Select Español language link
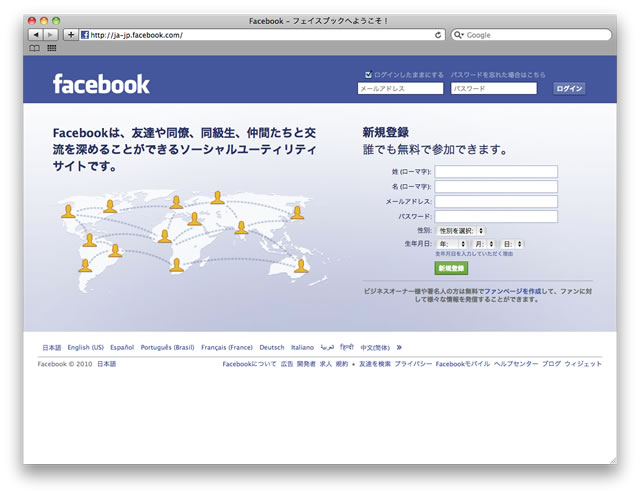 tap(122, 347)
